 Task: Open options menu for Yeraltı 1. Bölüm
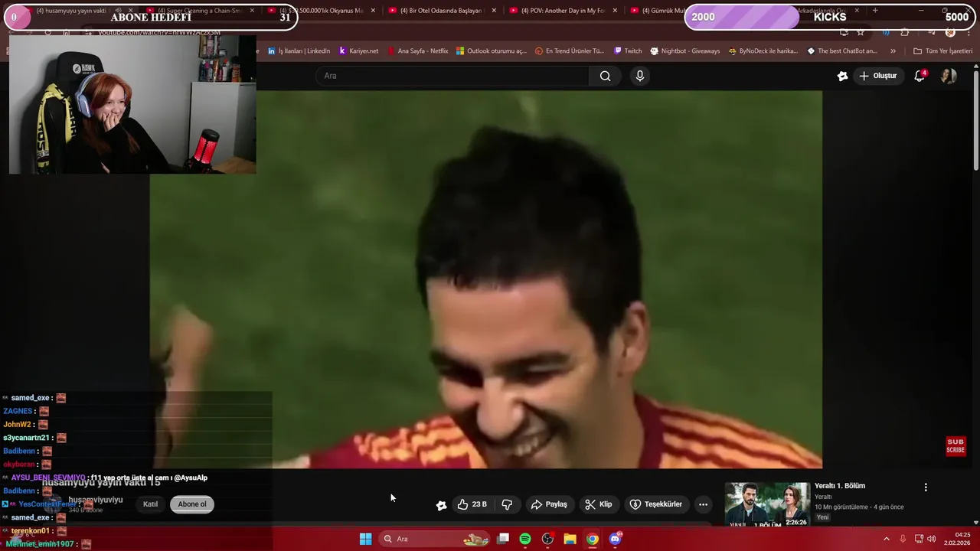pos(926,487)
